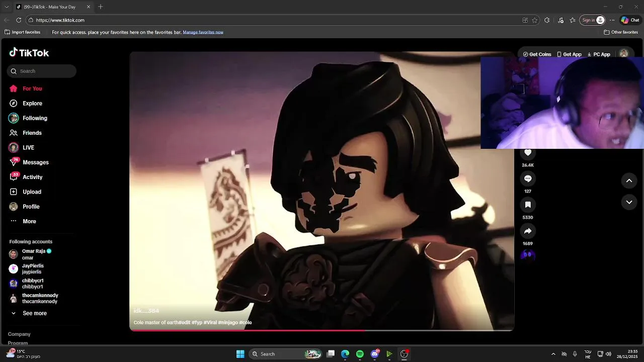644x362 pixels.
Task: Open the chibbycr1 account
Action: pos(27,284)
